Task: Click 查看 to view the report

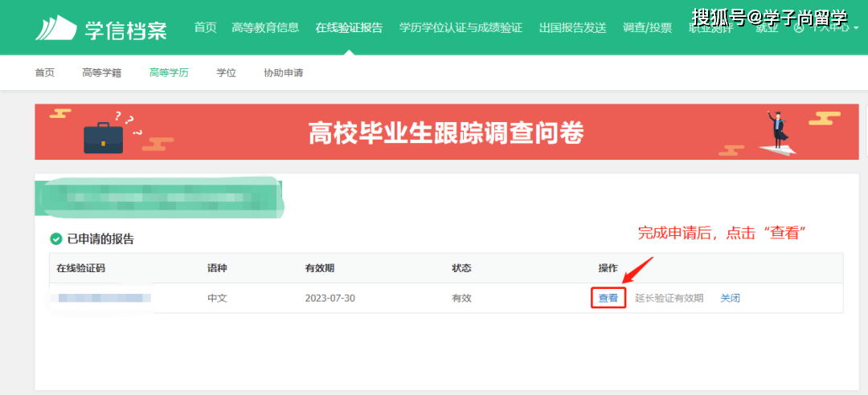Action: click(x=608, y=298)
